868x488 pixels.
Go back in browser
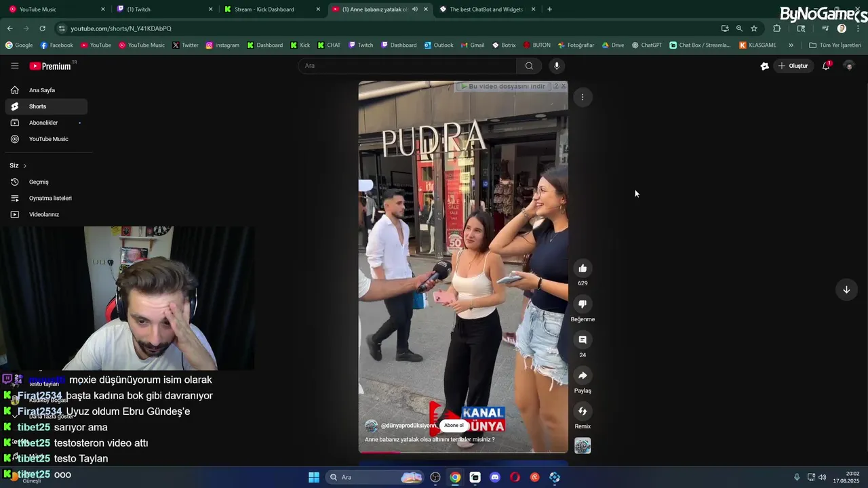coord(9,28)
